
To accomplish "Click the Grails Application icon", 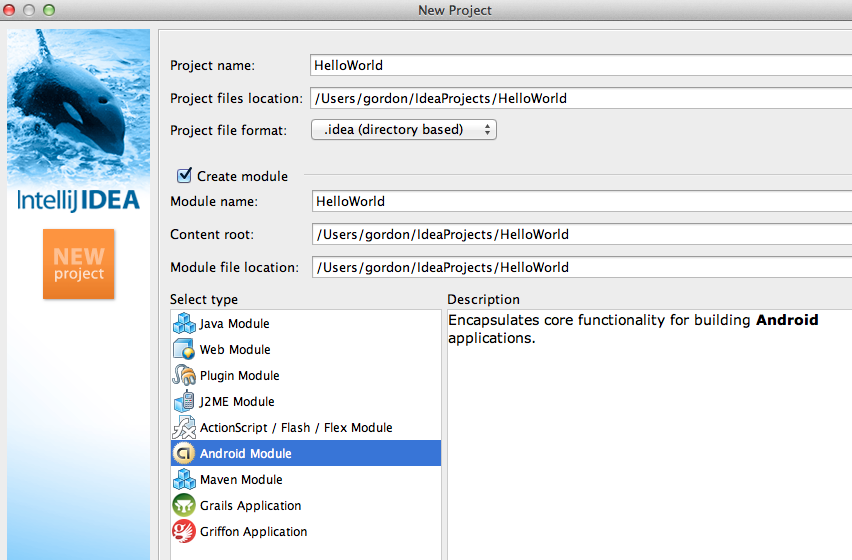I will tap(184, 506).
